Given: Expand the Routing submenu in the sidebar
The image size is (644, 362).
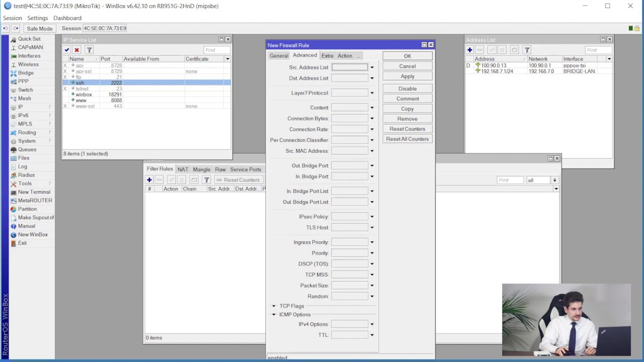Looking at the screenshot, I should pos(31,132).
